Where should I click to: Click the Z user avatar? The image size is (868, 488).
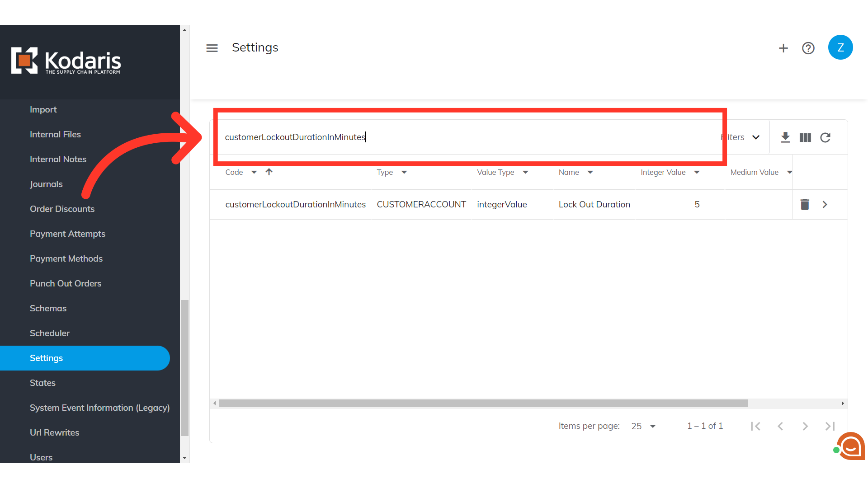coord(840,47)
